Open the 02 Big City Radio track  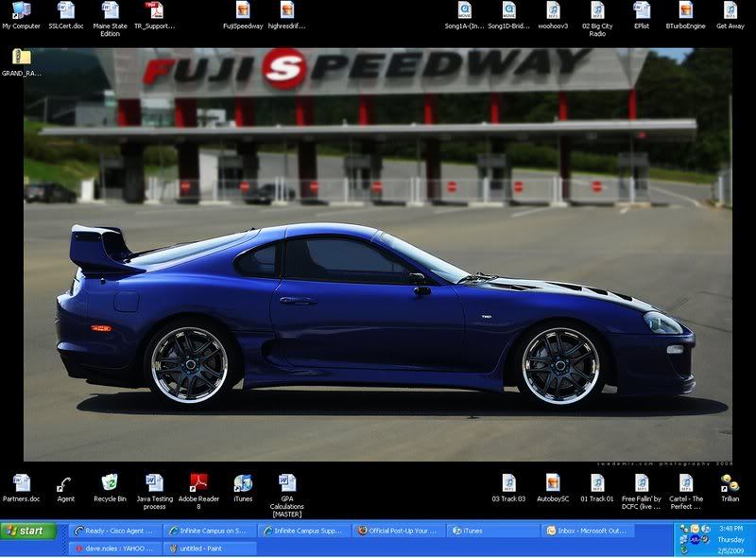(597, 11)
